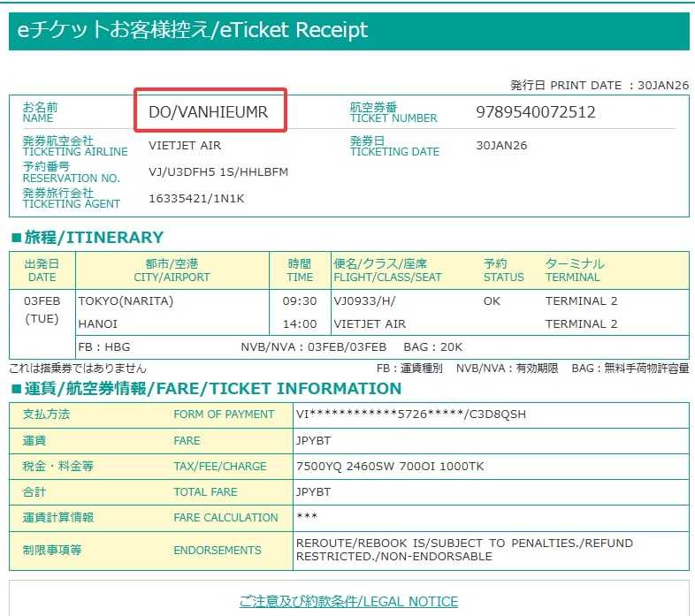
Task: Click the OK reservation status
Action: 492,301
